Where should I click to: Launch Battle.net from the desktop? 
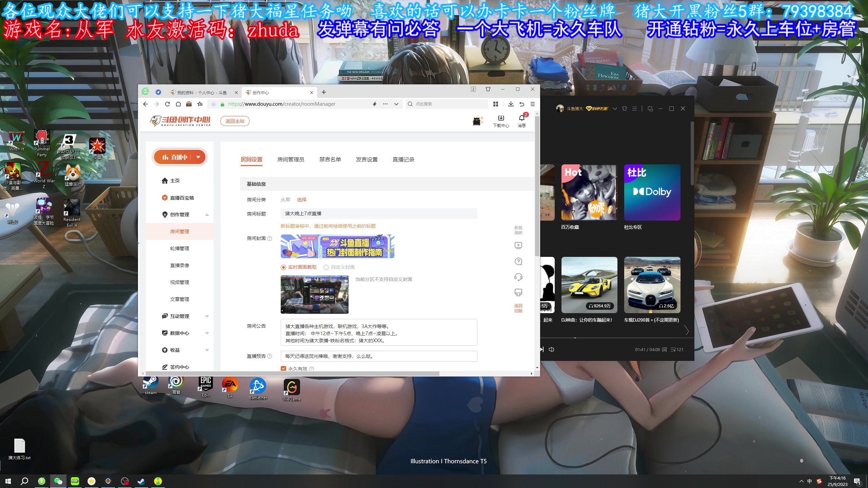point(258,388)
